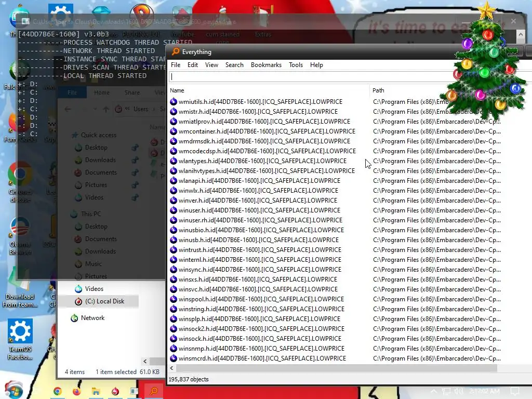Screen dimensions: 532x399
Task: Select the winsock.h.id[44DD7B6E-1600] file name
Action: (260, 338)
